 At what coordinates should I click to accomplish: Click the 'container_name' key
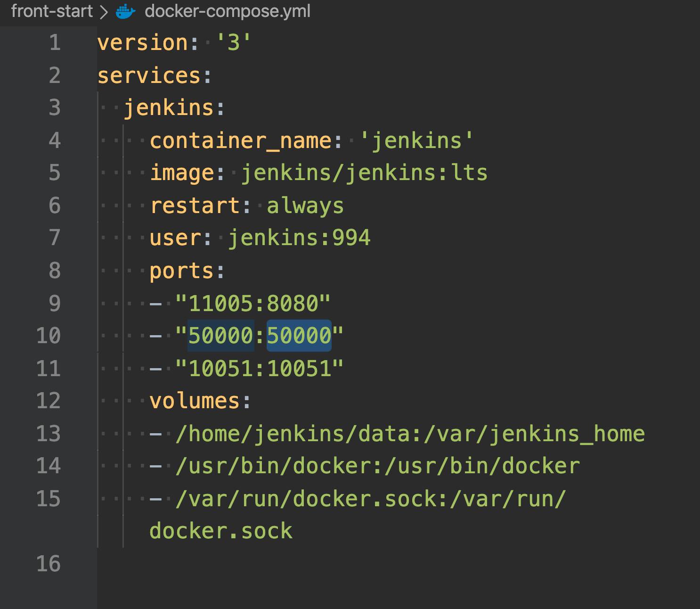click(x=241, y=140)
